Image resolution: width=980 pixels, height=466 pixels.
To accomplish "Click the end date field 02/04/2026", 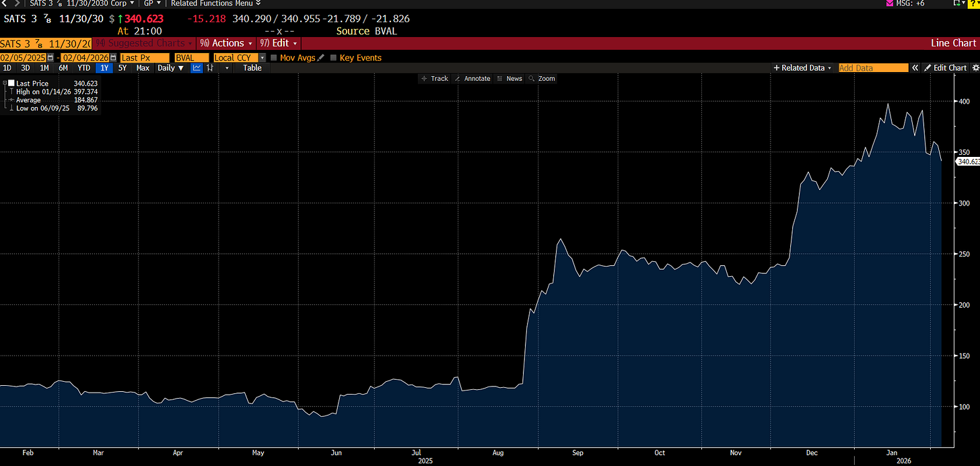I will (85, 58).
